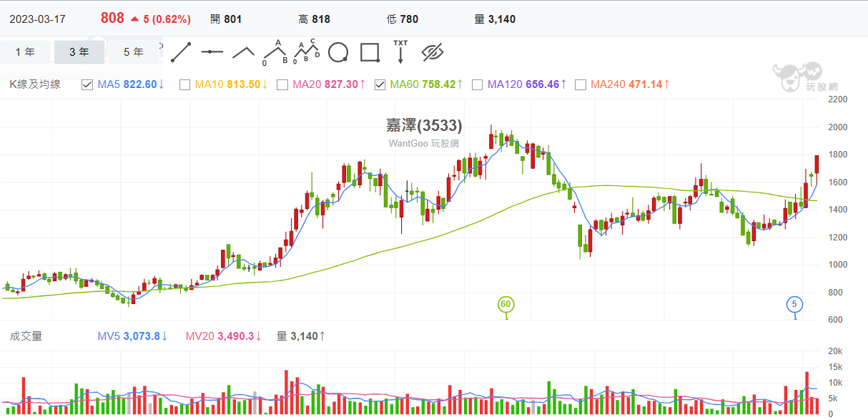Turn on the MA120 moving average line
868x420 pixels.
[478, 84]
